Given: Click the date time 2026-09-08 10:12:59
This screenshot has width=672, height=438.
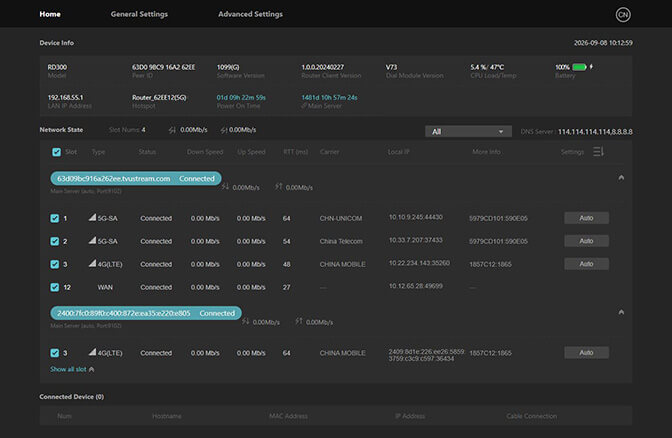Looking at the screenshot, I should pos(603,43).
